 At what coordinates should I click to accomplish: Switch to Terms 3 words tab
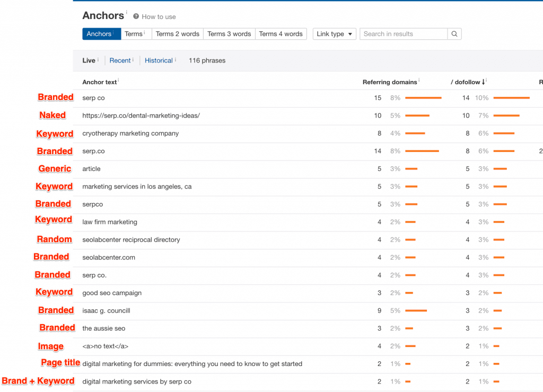point(229,34)
